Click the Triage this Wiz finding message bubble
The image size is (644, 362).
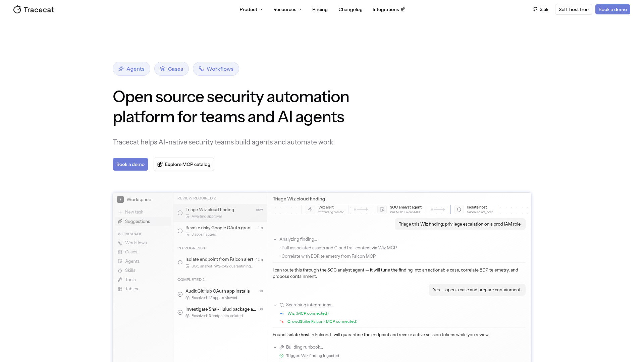click(460, 224)
